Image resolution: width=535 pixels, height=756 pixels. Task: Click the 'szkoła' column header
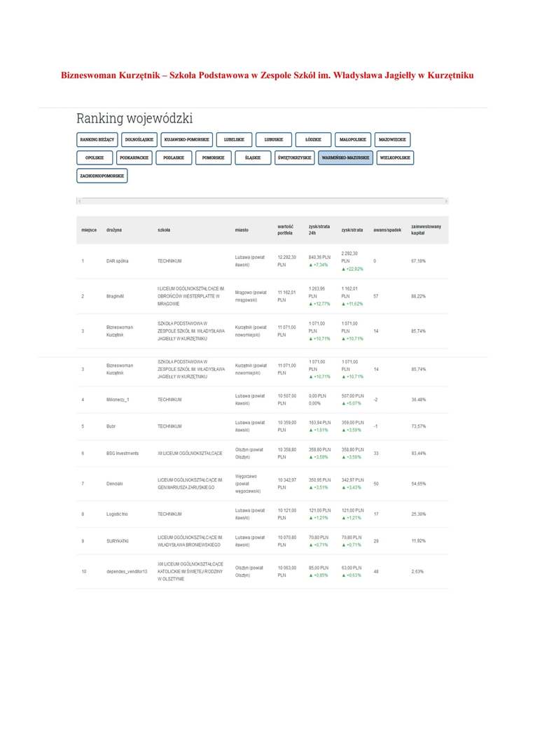(x=164, y=230)
